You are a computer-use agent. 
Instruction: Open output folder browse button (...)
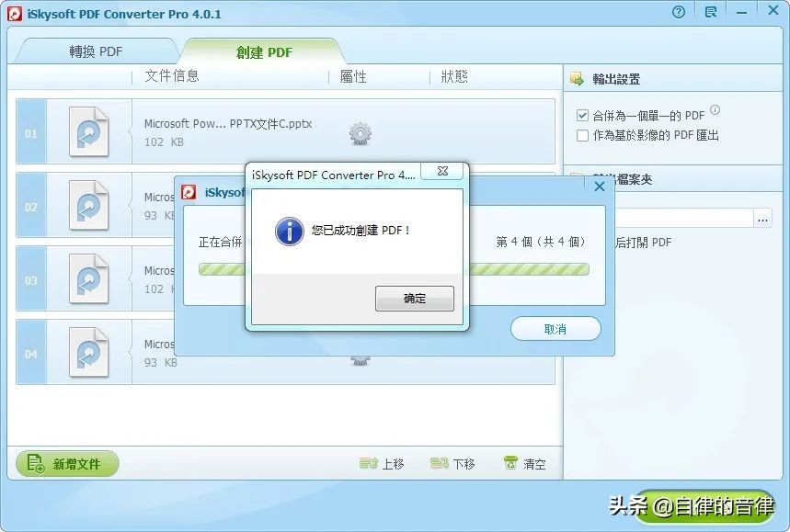(762, 219)
